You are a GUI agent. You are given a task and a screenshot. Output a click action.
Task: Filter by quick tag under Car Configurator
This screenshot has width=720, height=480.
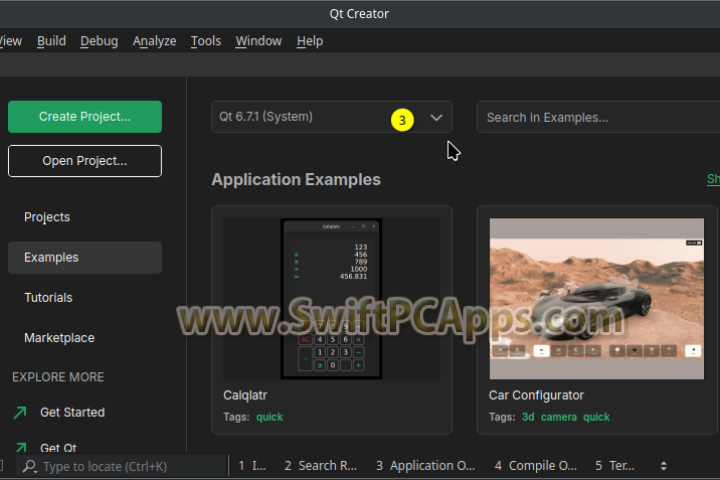coord(596,417)
